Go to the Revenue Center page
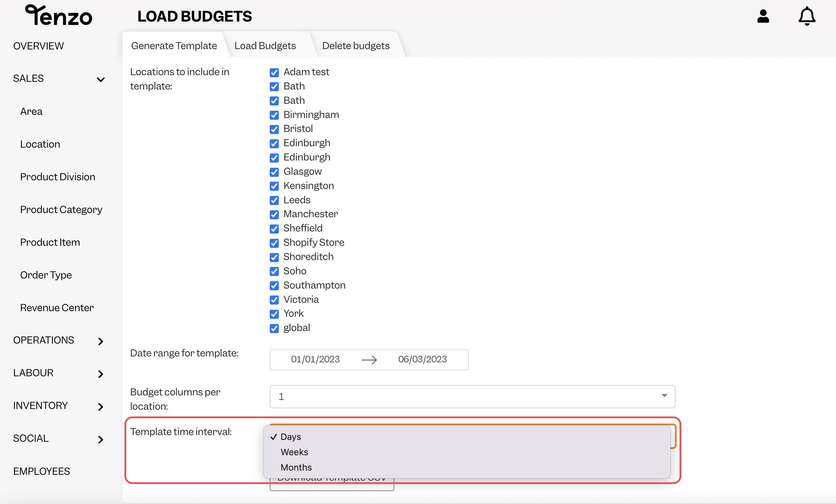Image resolution: width=836 pixels, height=504 pixels. 57,308
